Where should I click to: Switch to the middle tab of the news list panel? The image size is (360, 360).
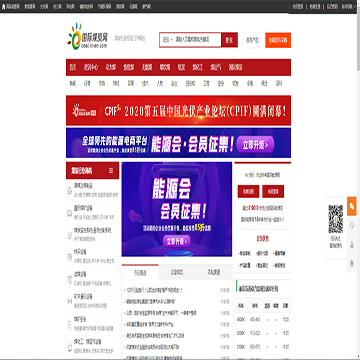click(177, 272)
